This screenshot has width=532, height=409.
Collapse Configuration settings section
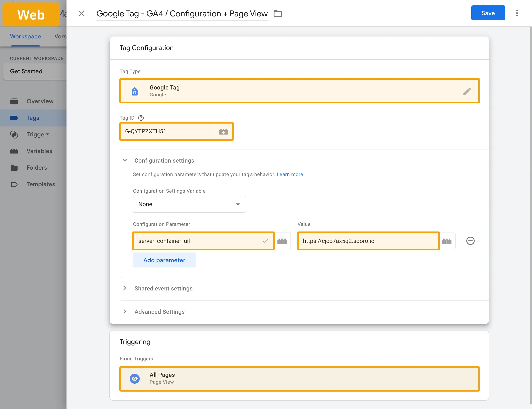[124, 160]
